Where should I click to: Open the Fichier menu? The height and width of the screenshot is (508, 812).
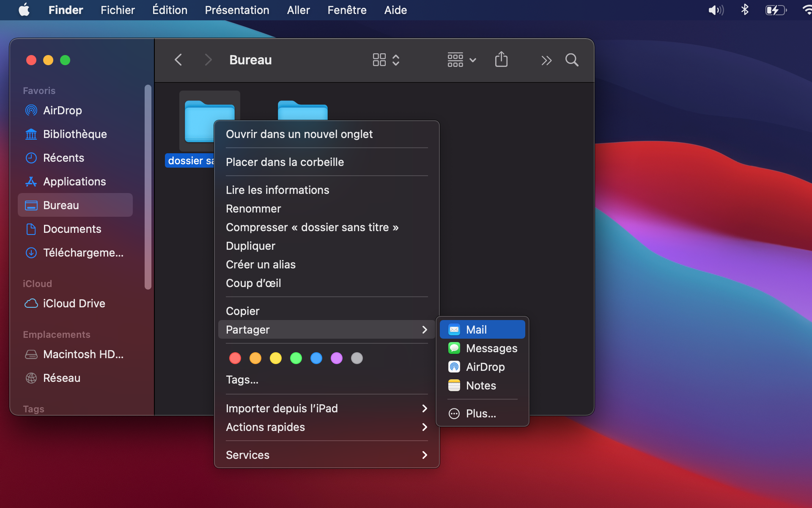(118, 10)
